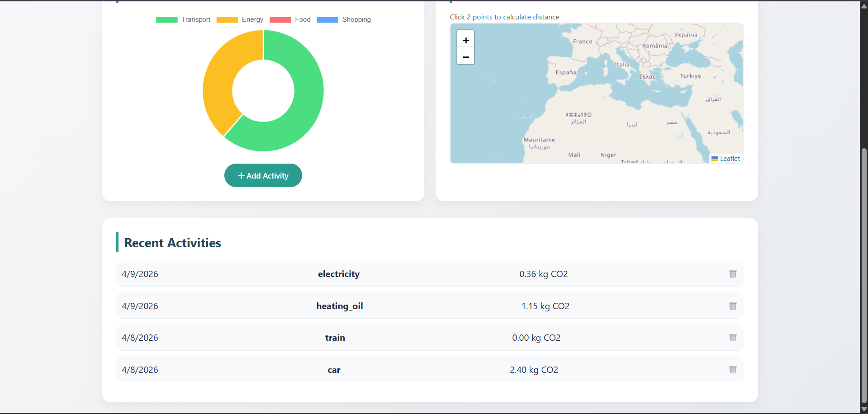Image resolution: width=868 pixels, height=414 pixels.
Task: Remove the train activity with trash icon
Action: [x=733, y=338]
